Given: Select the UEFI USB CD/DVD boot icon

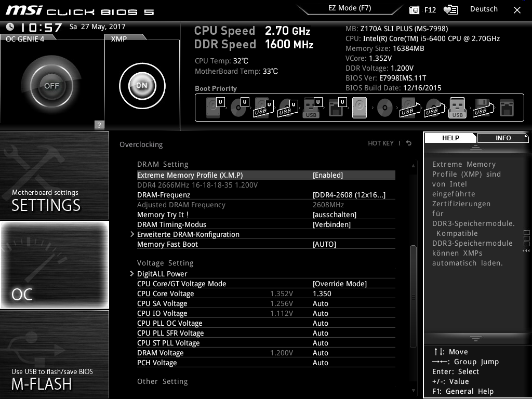Looking at the screenshot, I should [288, 108].
